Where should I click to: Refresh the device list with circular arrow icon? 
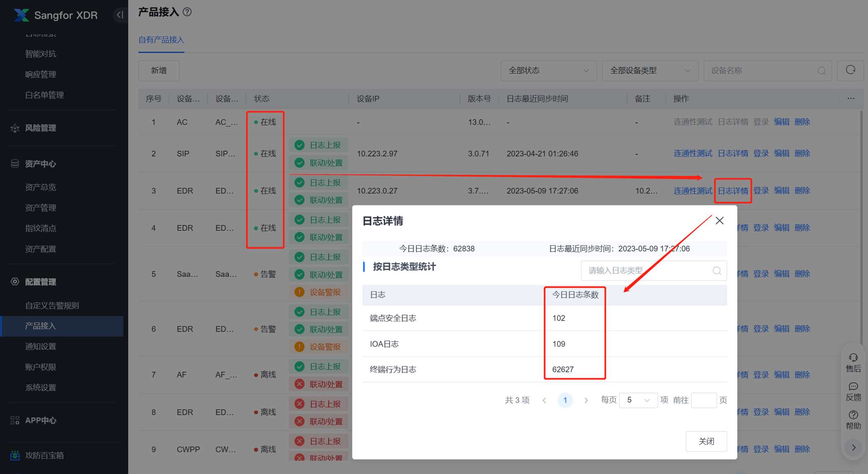click(x=850, y=71)
